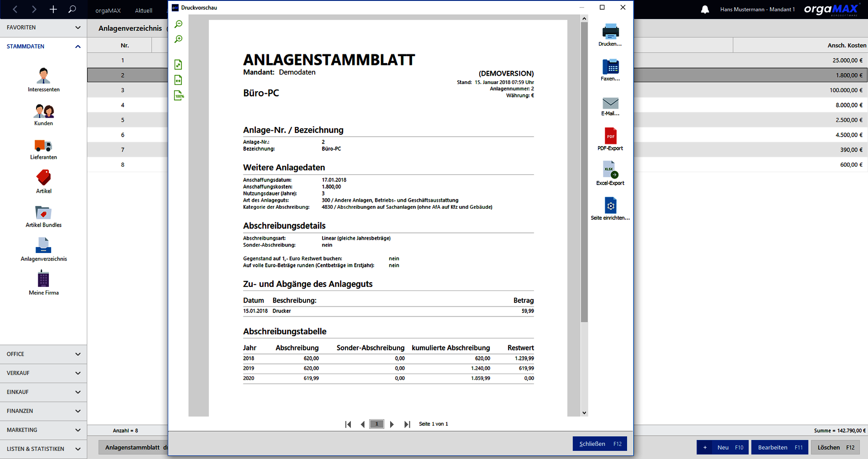This screenshot has height=459, width=868.
Task: Switch to the orgaMAX tab
Action: 108,11
